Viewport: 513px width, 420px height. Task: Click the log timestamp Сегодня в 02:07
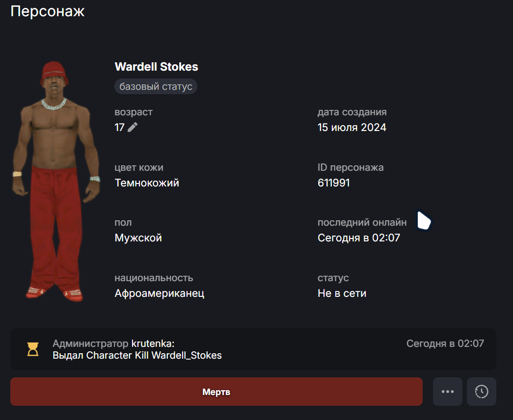(445, 343)
